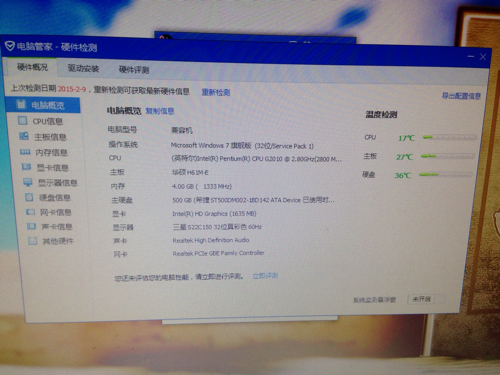This screenshot has width=500, height=375.
Task: Click the 显卡信息 sidebar icon
Action: [26, 167]
